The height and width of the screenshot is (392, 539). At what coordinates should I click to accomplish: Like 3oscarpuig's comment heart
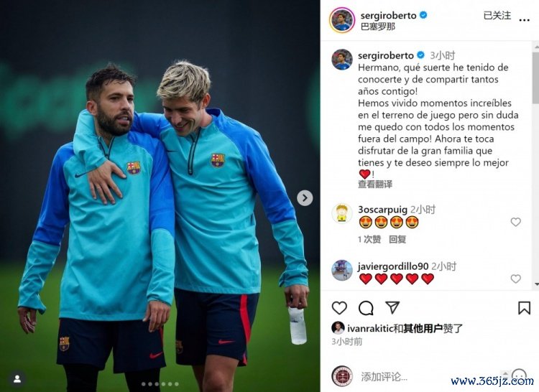[x=515, y=222]
